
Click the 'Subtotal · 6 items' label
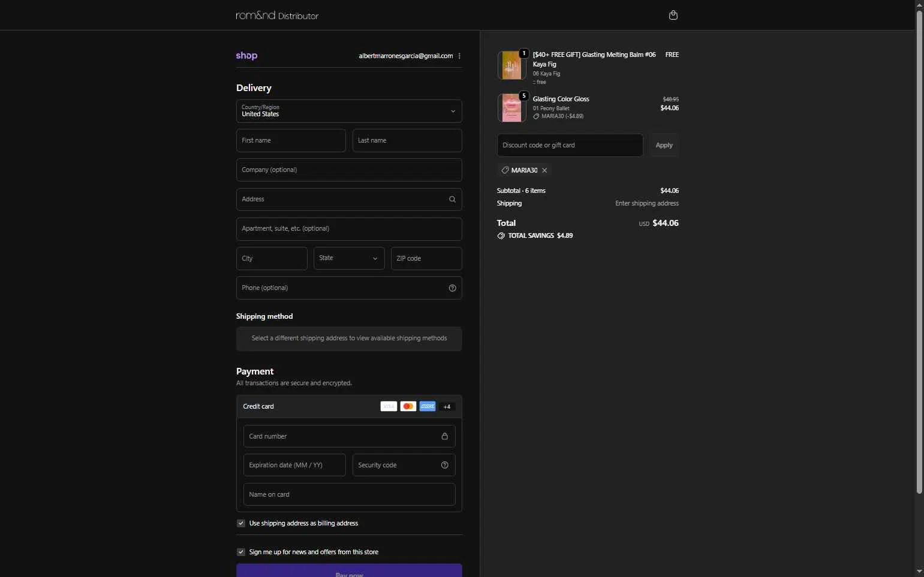coord(521,191)
